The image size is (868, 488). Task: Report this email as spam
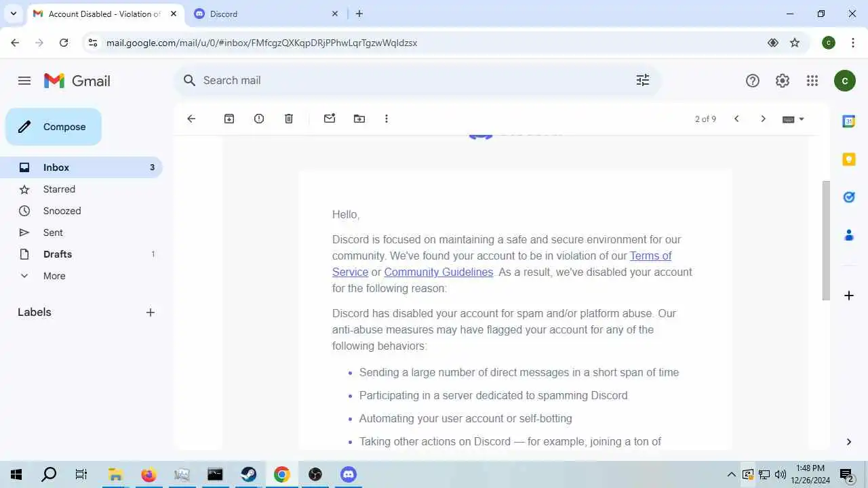point(259,119)
